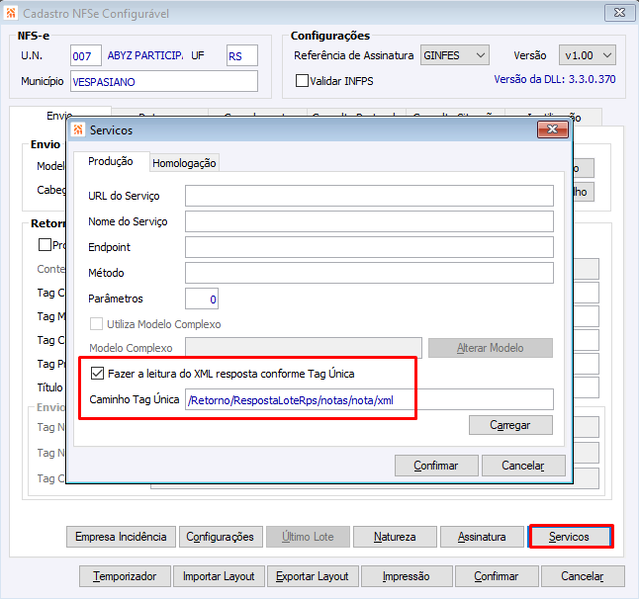Click the Natureza button
This screenshot has width=639, height=599.
tap(394, 537)
